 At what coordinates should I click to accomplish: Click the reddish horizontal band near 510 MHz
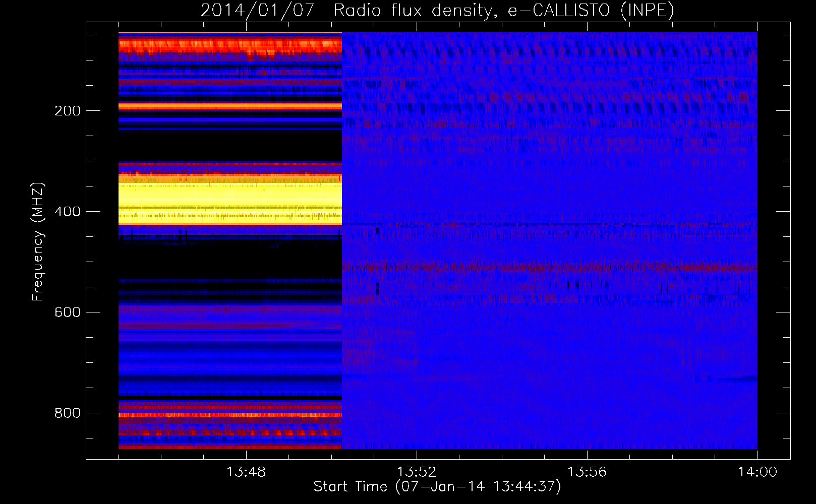(550, 267)
